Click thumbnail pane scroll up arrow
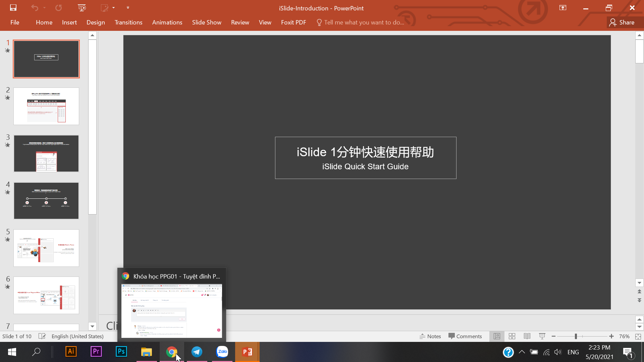This screenshot has height=362, width=644. coord(92,35)
